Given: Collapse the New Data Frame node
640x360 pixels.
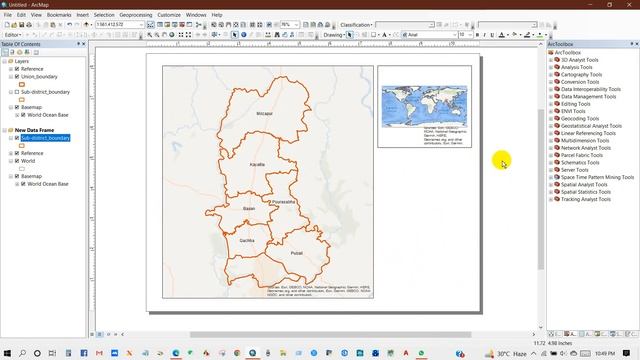Looking at the screenshot, I should (x=4, y=130).
